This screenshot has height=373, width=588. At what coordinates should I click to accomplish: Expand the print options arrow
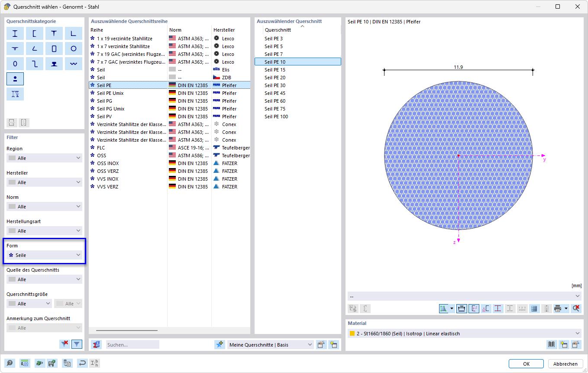(x=566, y=308)
